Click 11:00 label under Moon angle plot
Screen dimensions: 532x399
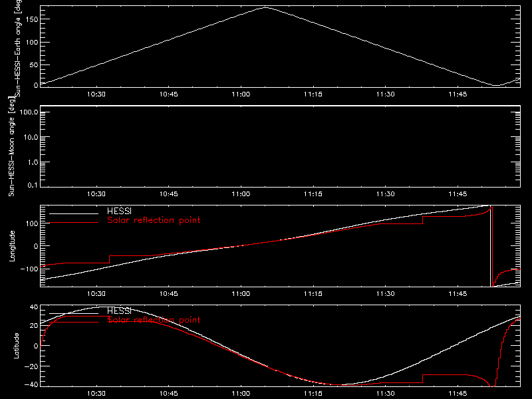pyautogui.click(x=241, y=194)
